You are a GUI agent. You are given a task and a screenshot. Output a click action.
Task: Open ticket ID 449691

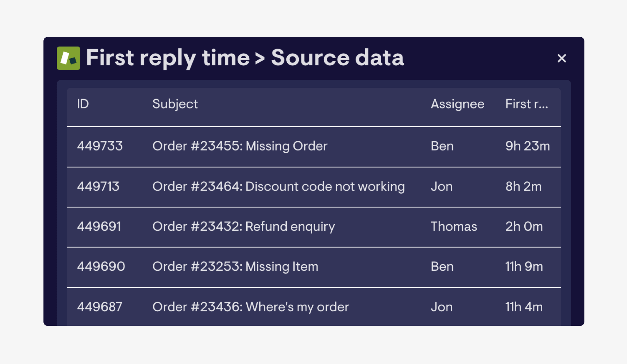click(99, 227)
